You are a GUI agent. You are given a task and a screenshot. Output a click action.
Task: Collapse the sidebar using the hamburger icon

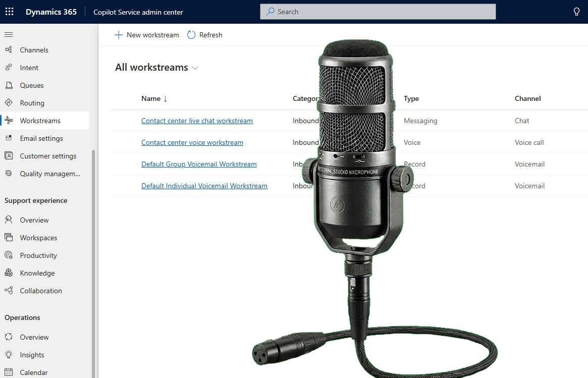click(x=9, y=35)
